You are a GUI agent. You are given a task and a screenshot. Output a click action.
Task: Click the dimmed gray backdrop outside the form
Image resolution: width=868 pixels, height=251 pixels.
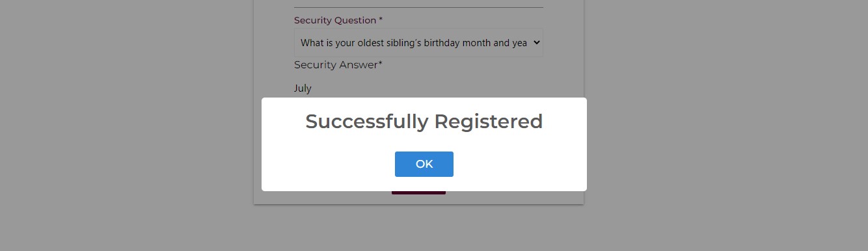click(x=716, y=130)
